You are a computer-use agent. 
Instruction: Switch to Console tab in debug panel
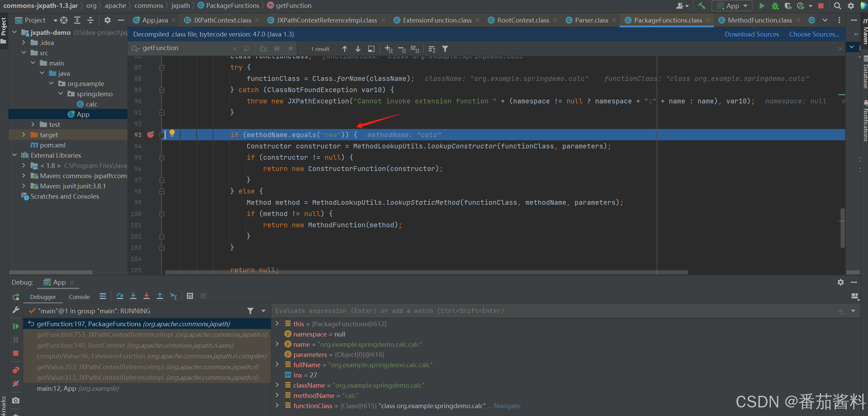79,297
